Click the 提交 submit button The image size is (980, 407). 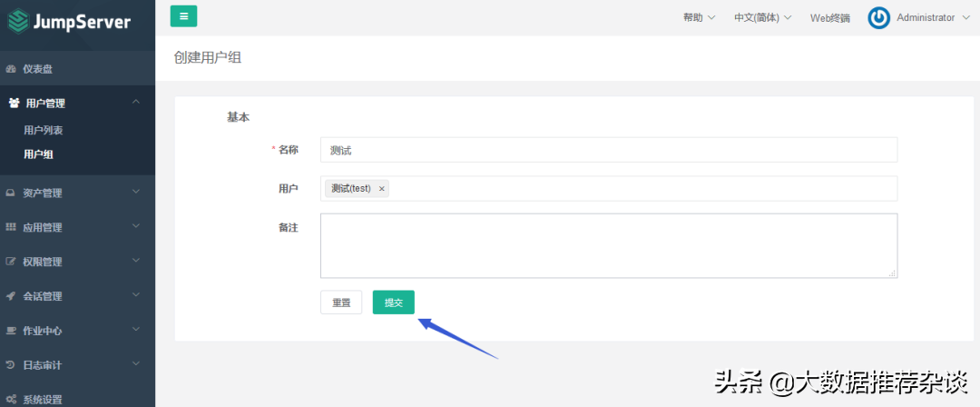pyautogui.click(x=393, y=303)
